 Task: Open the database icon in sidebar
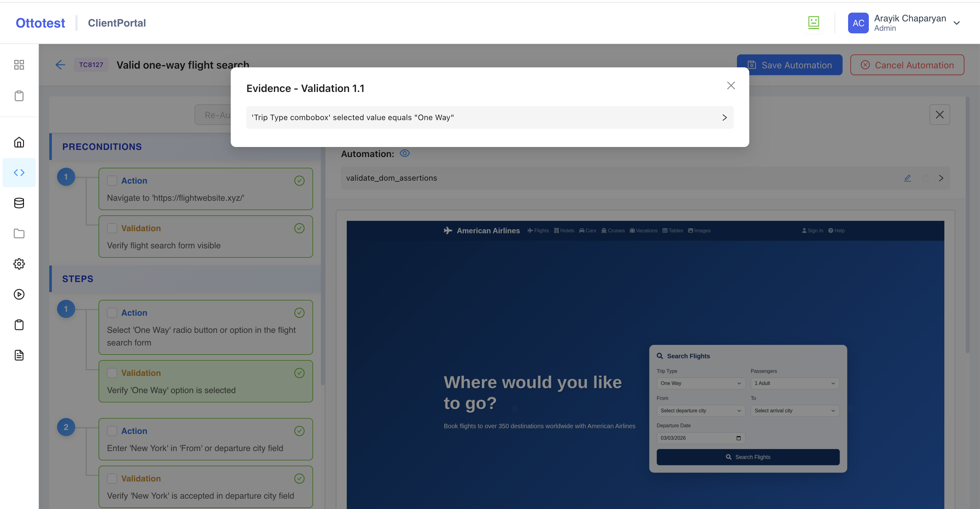click(x=19, y=203)
